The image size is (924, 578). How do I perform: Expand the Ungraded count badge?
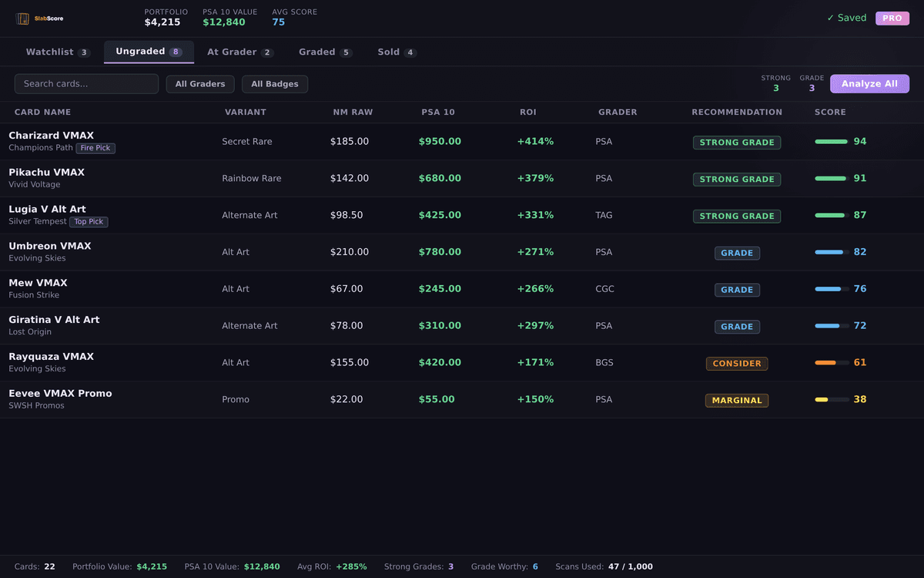176,51
